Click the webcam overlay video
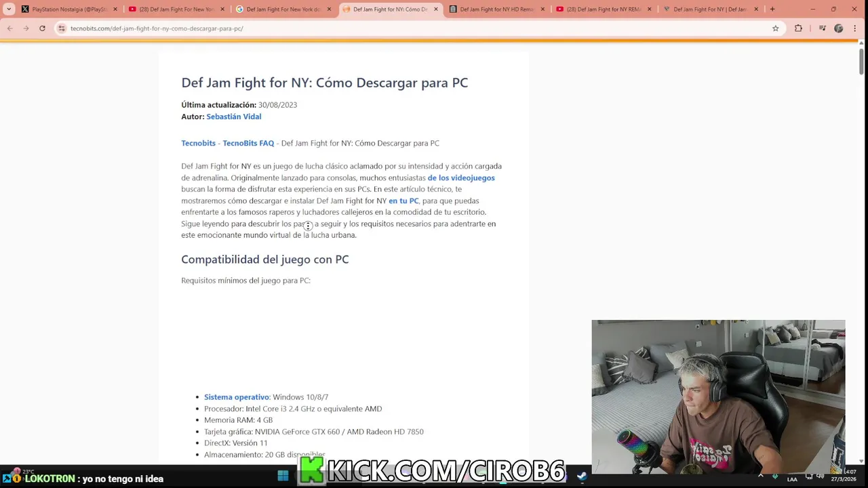Screen dimensions: 868x488 [718, 396]
